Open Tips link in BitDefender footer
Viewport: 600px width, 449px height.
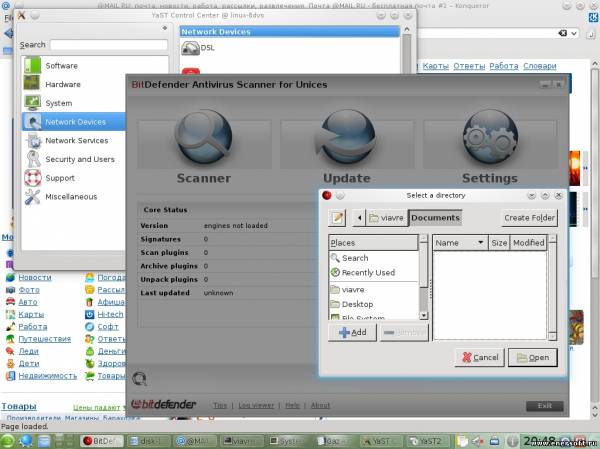(220, 405)
